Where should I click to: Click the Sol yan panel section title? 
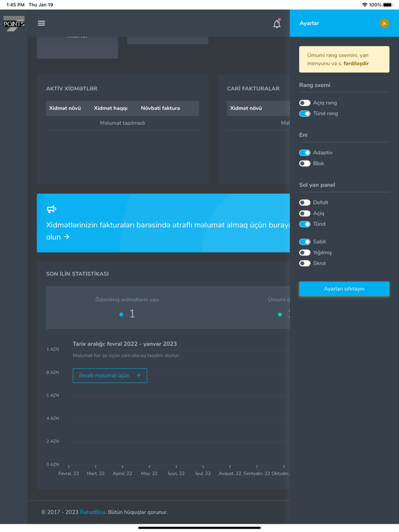317,185
